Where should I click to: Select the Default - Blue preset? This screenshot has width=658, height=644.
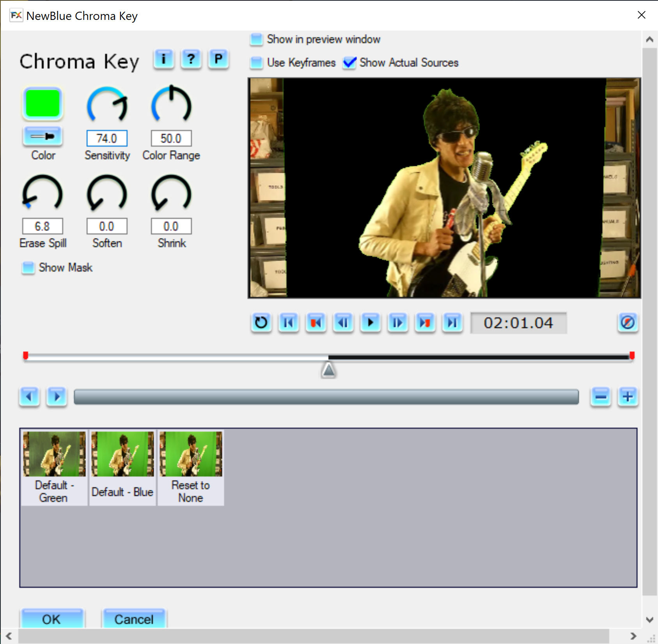[x=122, y=468]
